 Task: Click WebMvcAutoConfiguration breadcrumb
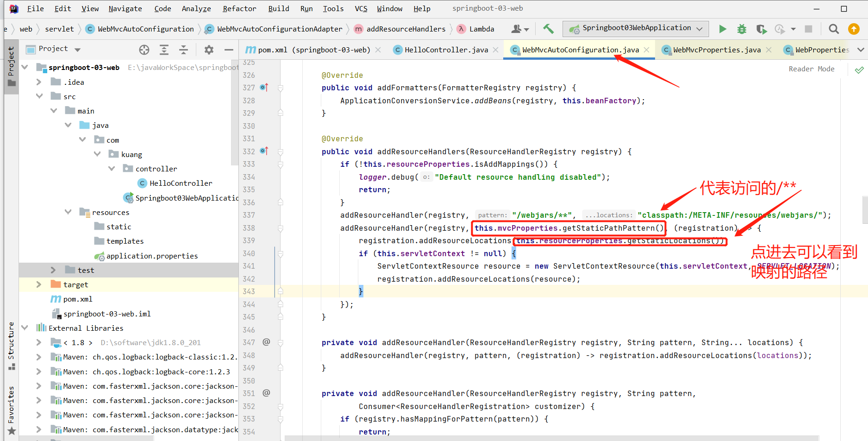tap(140, 29)
